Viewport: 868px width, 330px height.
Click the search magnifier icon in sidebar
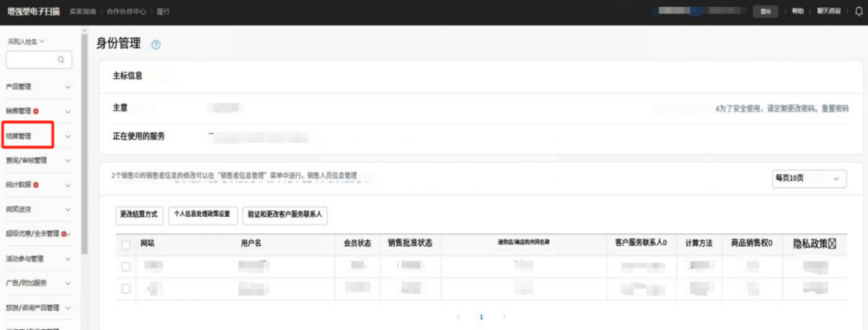61,60
